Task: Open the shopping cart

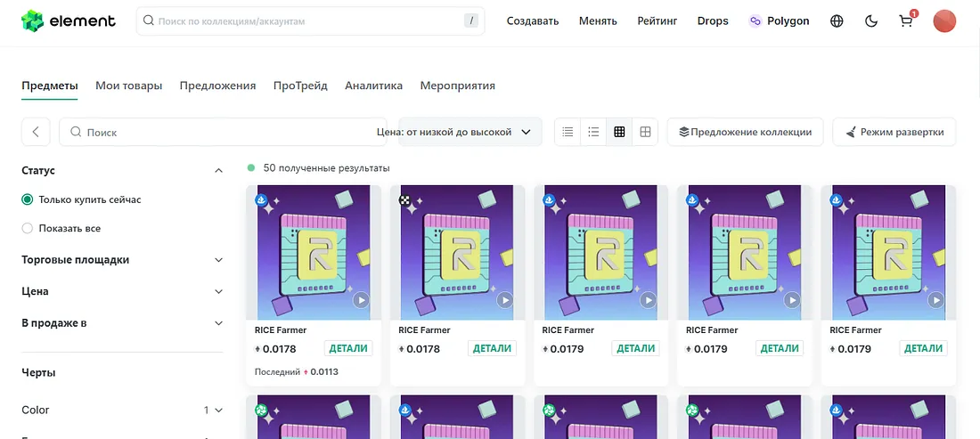Action: click(906, 21)
